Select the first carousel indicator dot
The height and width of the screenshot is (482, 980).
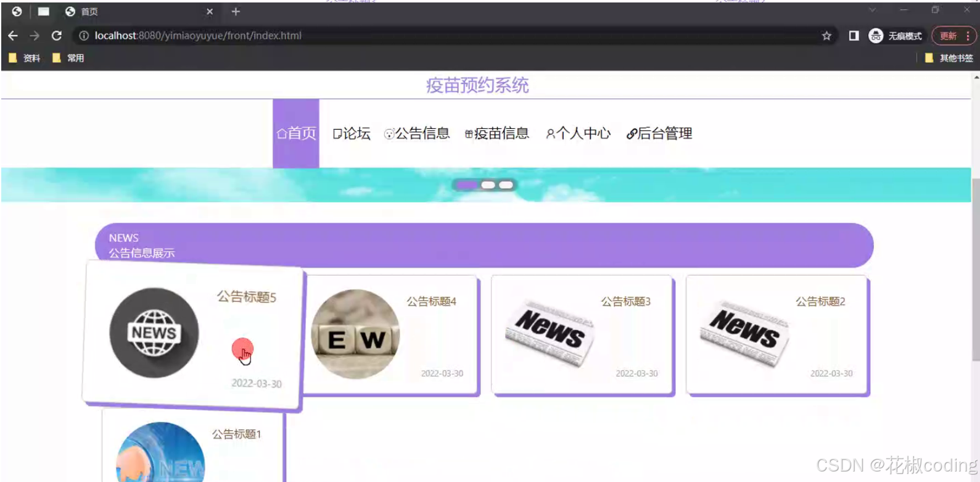point(467,185)
